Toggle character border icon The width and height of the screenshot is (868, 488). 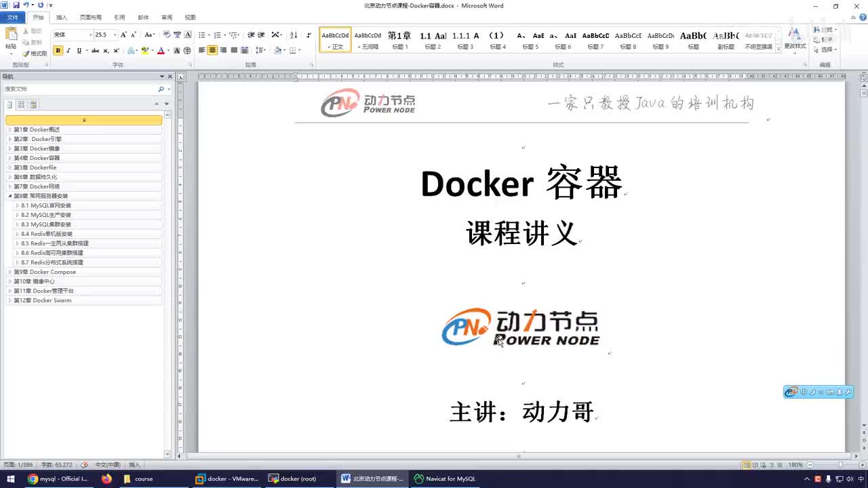pyautogui.click(x=188, y=35)
